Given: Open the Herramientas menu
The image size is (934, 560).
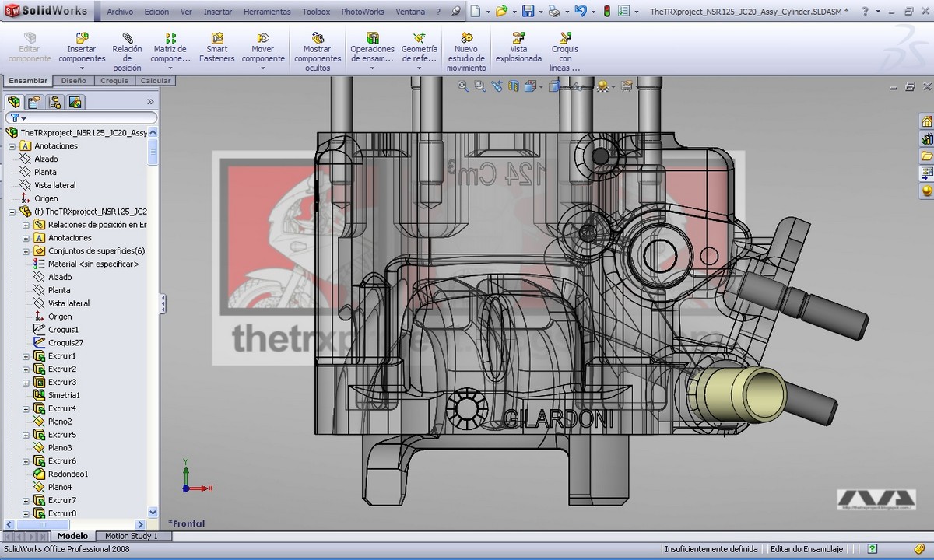Looking at the screenshot, I should (x=267, y=12).
